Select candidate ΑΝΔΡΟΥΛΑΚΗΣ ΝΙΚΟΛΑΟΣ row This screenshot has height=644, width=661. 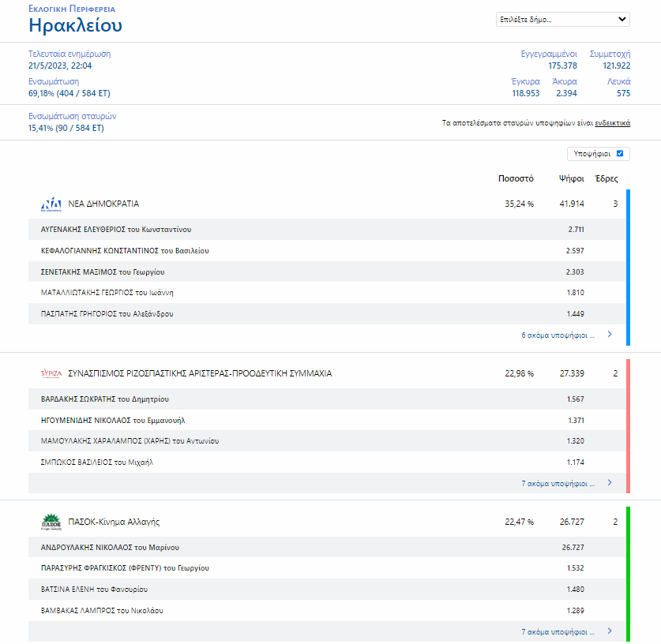pyautogui.click(x=110, y=547)
